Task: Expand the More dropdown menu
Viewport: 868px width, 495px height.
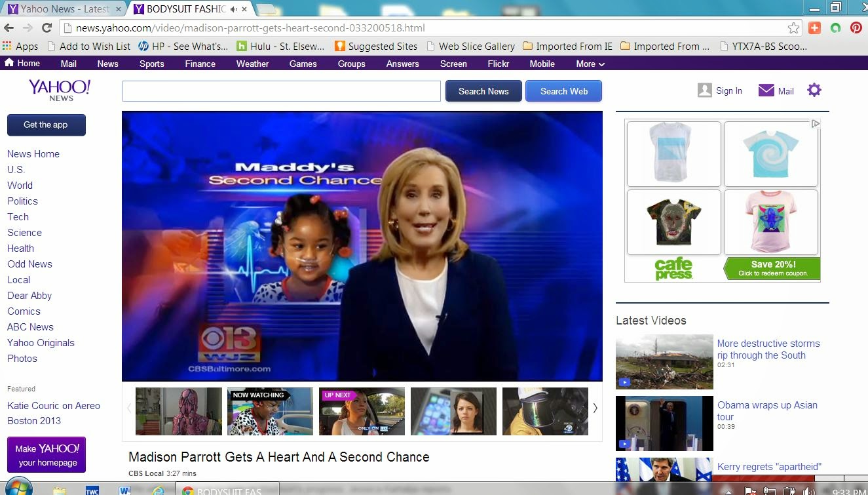Action: [x=590, y=64]
